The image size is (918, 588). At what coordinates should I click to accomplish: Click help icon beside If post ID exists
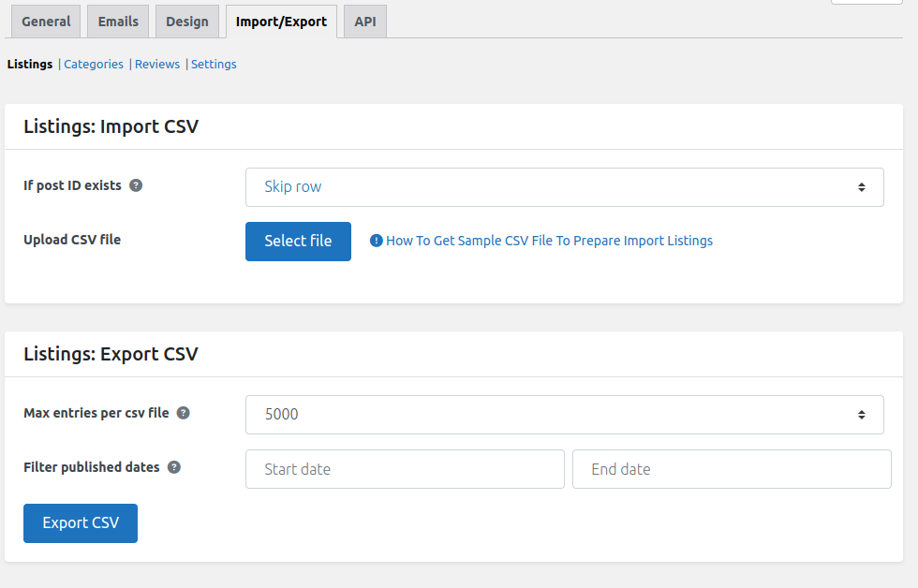pos(136,185)
